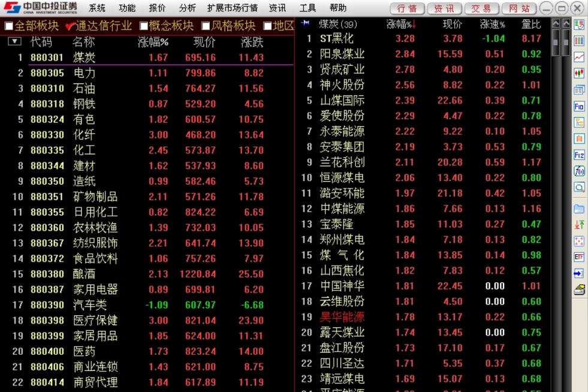Click the orange tree structure icon
588x392 pixels.
[579, 122]
